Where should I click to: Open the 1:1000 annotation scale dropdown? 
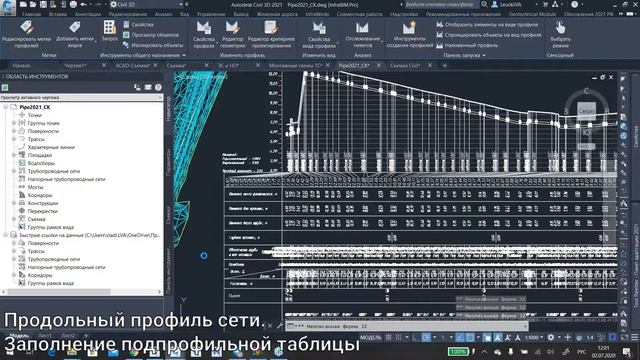[x=533, y=337]
